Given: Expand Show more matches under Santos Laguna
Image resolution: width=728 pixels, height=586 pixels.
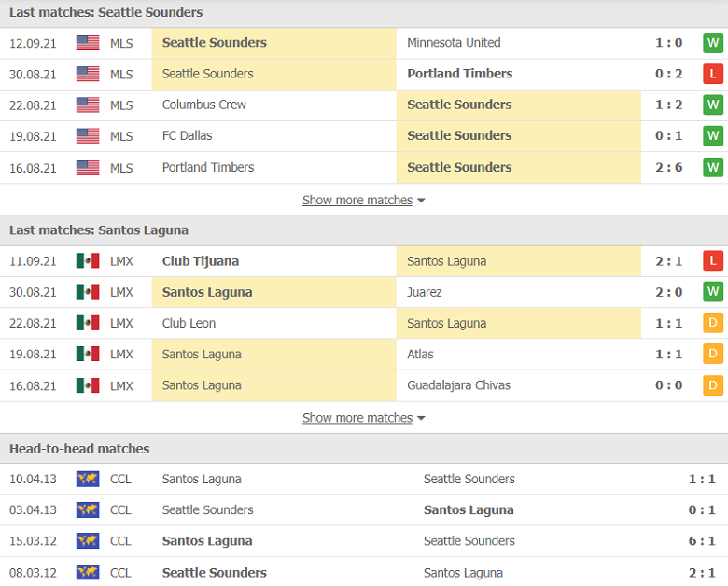Looking at the screenshot, I should click(364, 418).
